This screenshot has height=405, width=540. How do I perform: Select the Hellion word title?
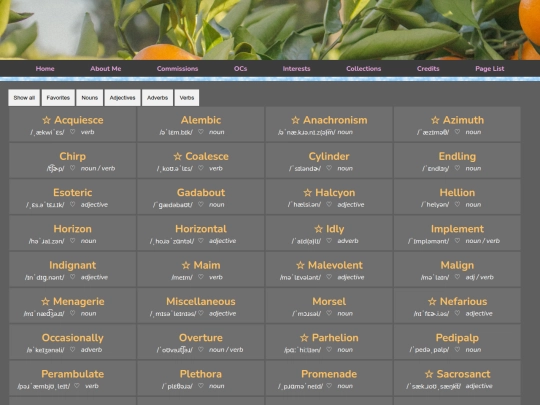[x=457, y=193]
